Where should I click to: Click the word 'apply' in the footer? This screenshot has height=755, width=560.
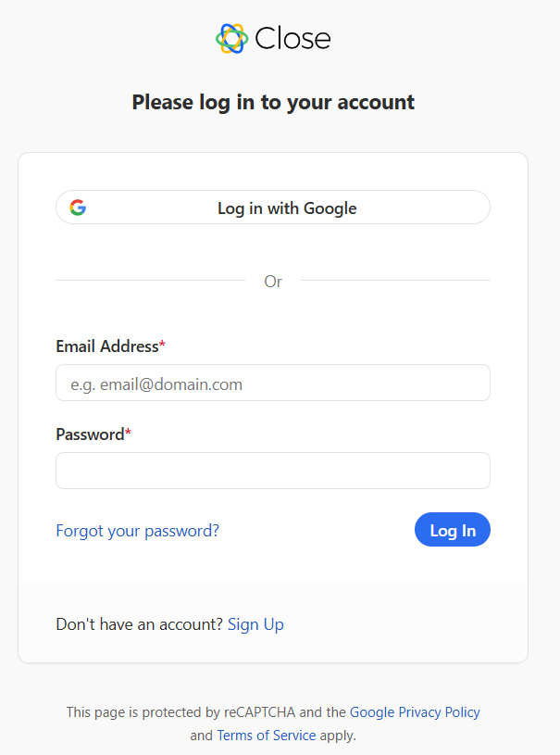337,736
